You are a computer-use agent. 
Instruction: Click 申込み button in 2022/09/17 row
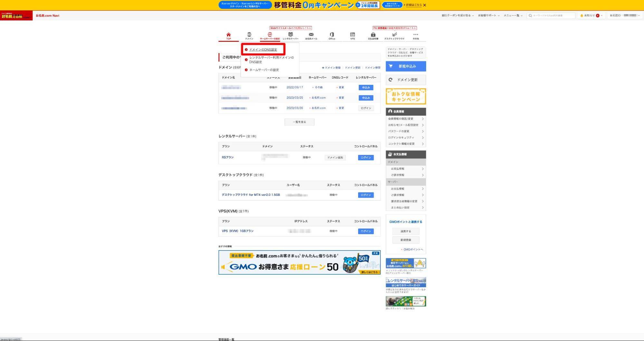(366, 88)
